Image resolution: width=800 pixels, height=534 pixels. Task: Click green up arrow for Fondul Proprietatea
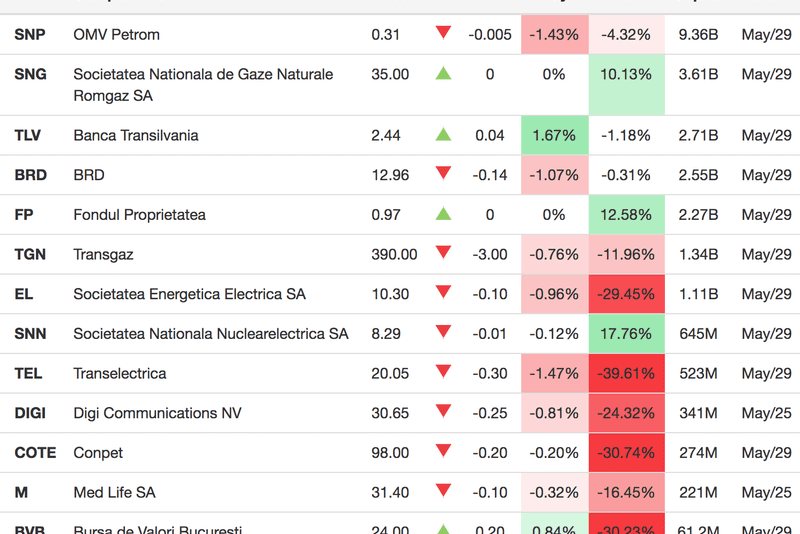(x=443, y=214)
